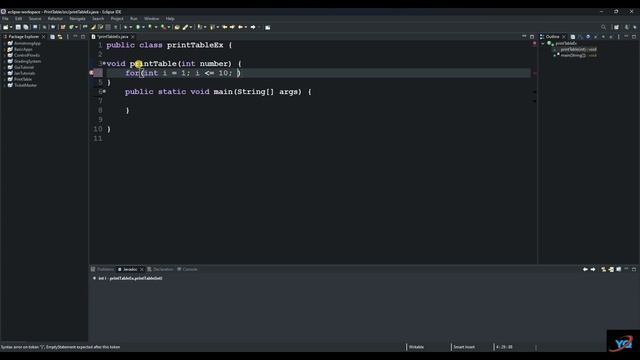
Task: Close the Outline view
Action: pyautogui.click(x=564, y=37)
